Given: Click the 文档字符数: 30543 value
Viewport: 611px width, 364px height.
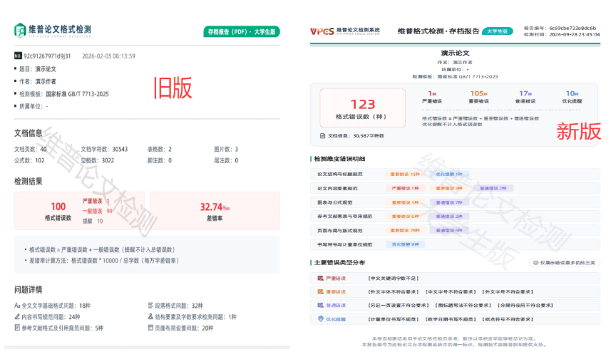Looking at the screenshot, I should [x=104, y=149].
